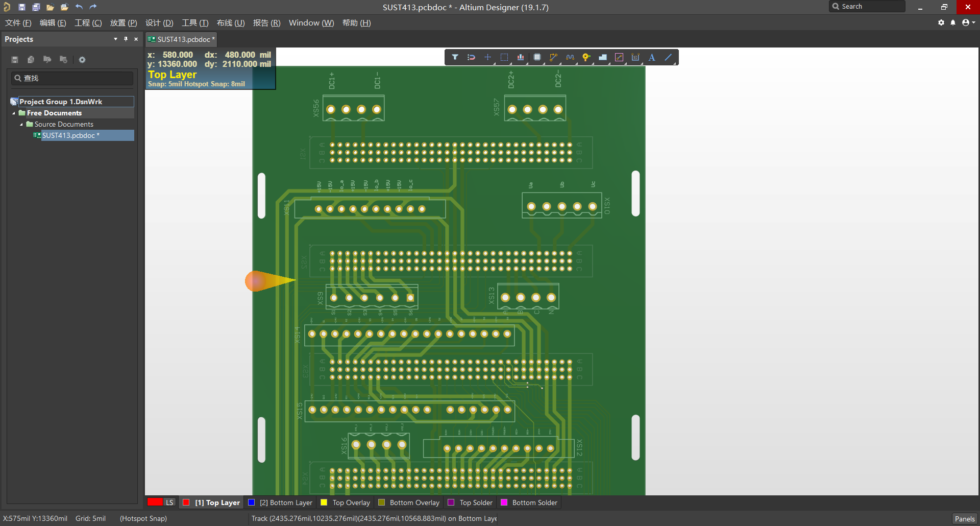The height and width of the screenshot is (526, 980).
Task: Click Projects panel settings gear icon
Action: [82, 60]
